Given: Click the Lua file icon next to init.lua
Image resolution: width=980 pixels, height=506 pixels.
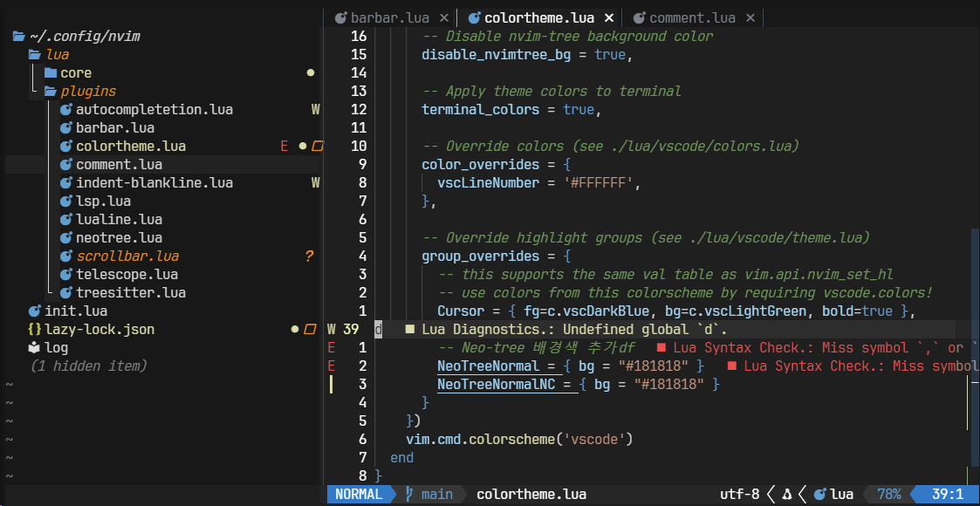Looking at the screenshot, I should click(x=35, y=311).
